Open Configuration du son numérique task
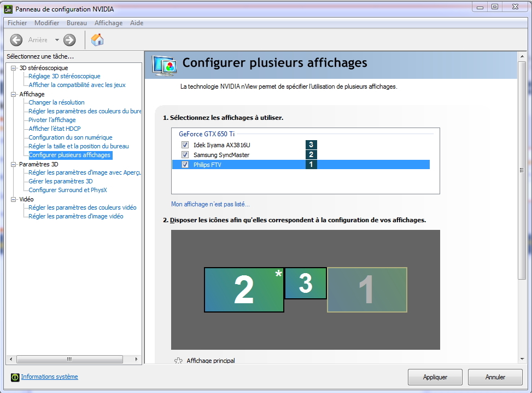 70,137
